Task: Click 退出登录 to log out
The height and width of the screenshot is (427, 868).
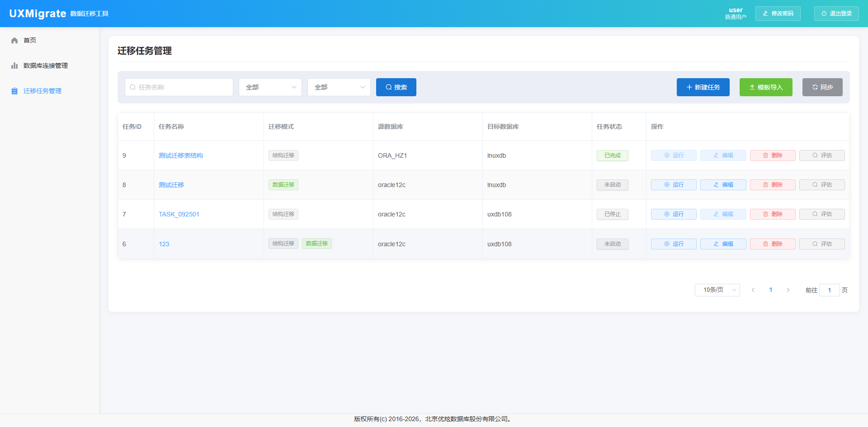Action: click(x=836, y=14)
